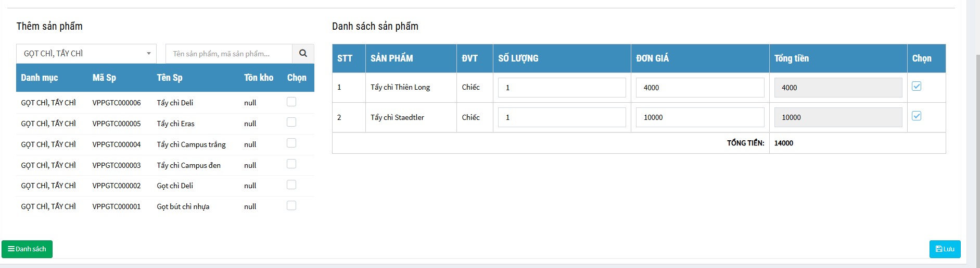980x268 pixels.
Task: Click the Tồn kho column header
Action: [x=259, y=78]
